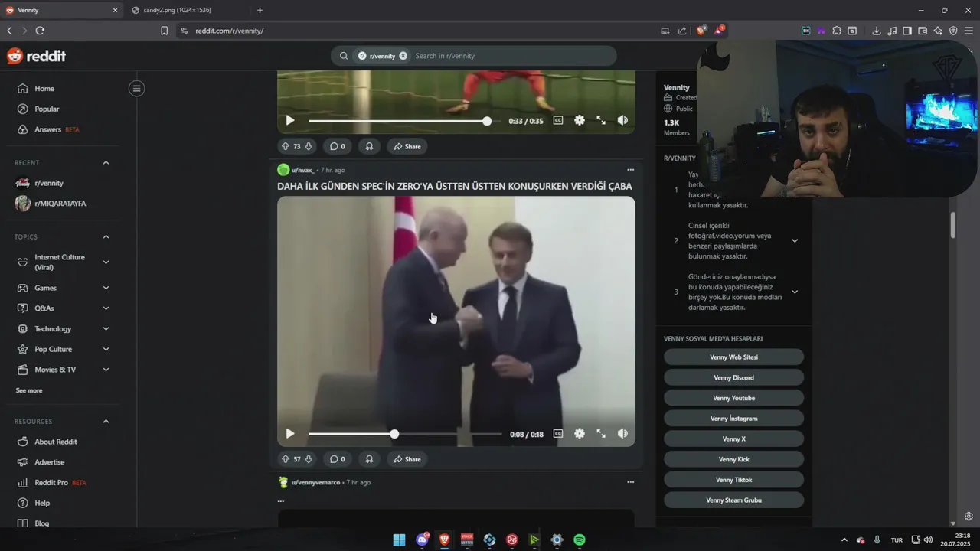This screenshot has height=551, width=980.
Task: Upvote the post with 73 votes
Action: [x=286, y=146]
